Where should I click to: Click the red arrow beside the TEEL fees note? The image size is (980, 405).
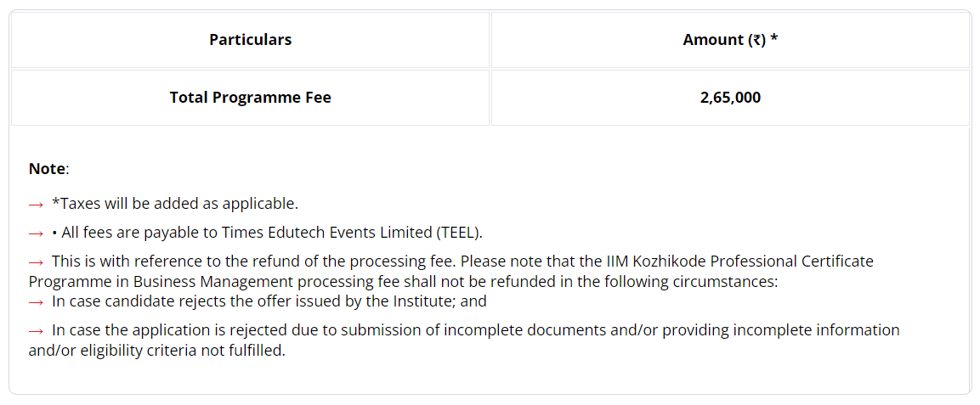(37, 233)
